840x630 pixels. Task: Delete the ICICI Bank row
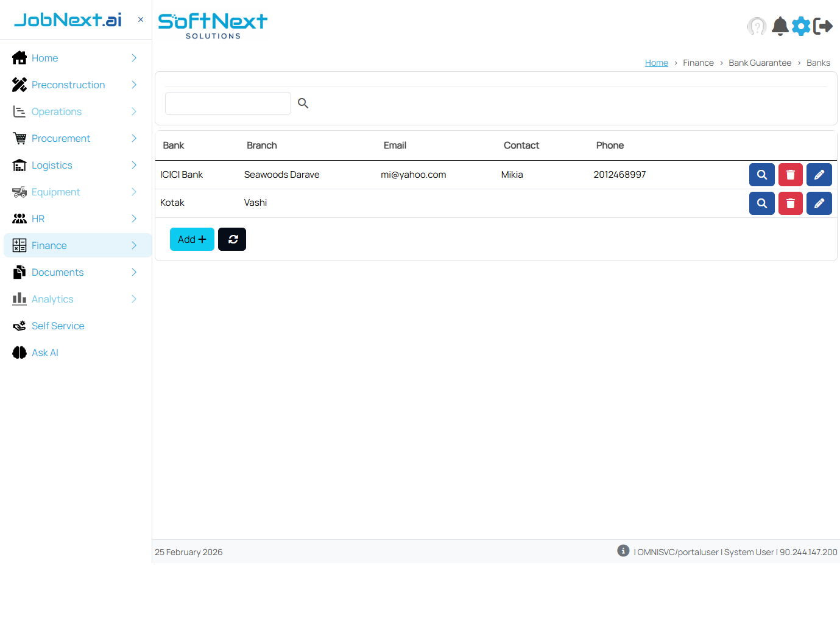tap(790, 175)
